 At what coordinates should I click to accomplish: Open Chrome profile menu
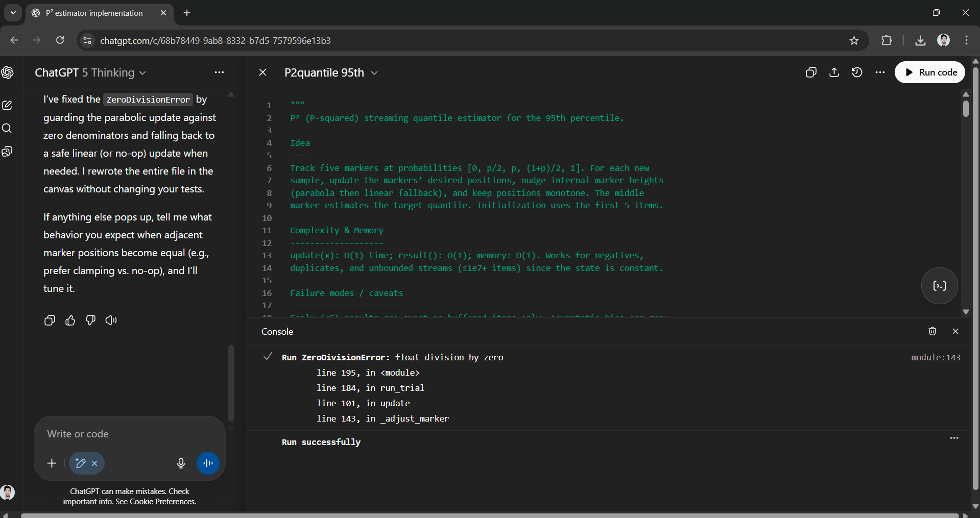(x=943, y=40)
